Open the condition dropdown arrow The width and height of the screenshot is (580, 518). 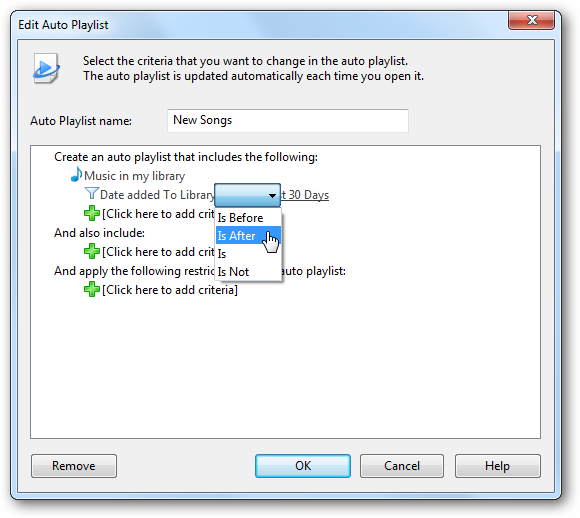272,195
